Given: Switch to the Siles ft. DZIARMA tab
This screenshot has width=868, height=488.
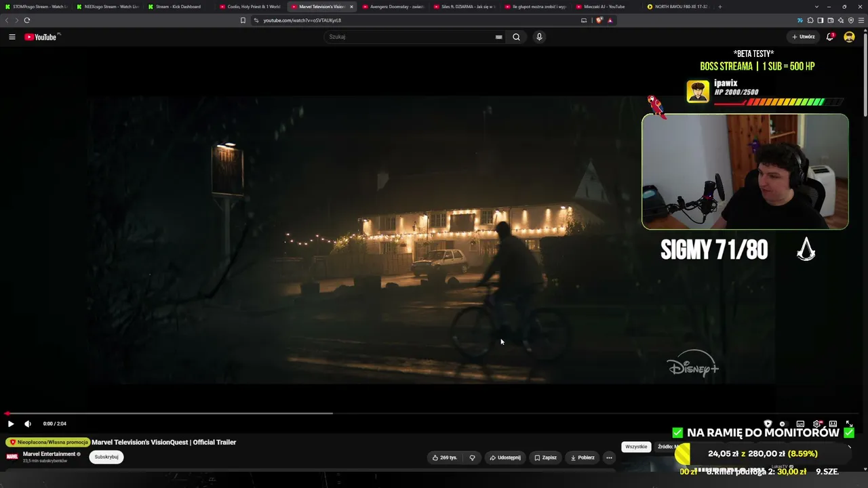Looking at the screenshot, I should 466,7.
